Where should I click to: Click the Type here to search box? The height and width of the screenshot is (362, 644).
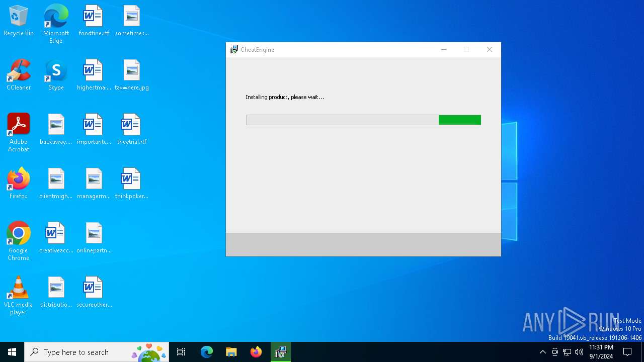(x=97, y=352)
